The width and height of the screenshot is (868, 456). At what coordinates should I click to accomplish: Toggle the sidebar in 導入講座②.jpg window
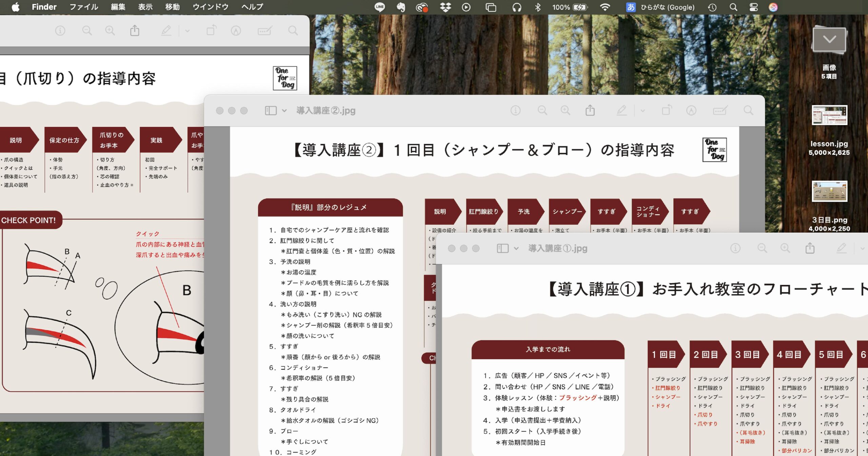pyautogui.click(x=271, y=111)
